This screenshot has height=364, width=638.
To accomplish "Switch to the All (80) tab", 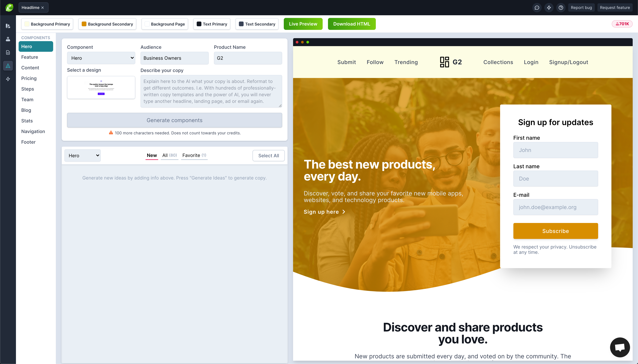I will tap(169, 155).
